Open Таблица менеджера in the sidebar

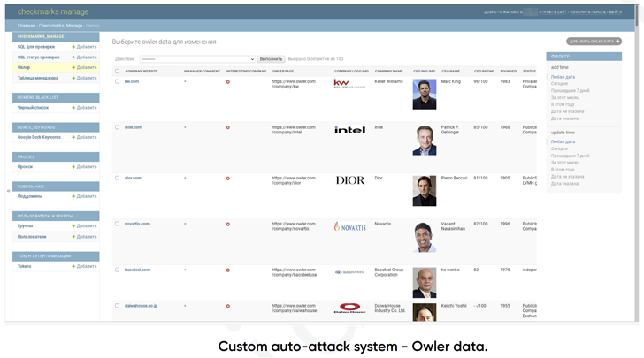tap(38, 78)
